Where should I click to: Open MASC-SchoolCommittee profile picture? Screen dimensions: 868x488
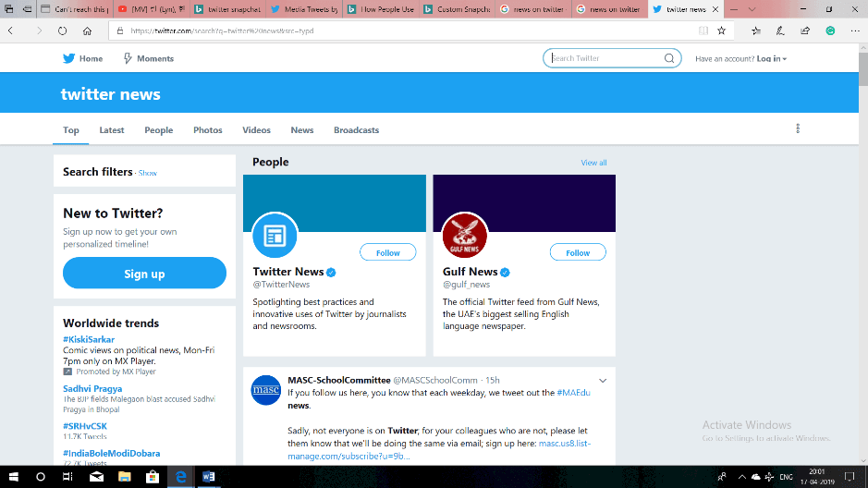click(265, 390)
